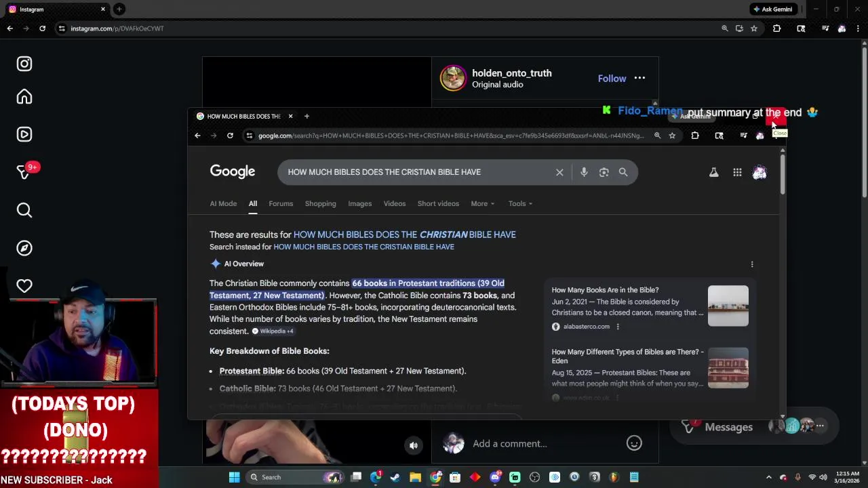Expand the Tools dropdown
The image size is (868, 488).
pos(520,203)
